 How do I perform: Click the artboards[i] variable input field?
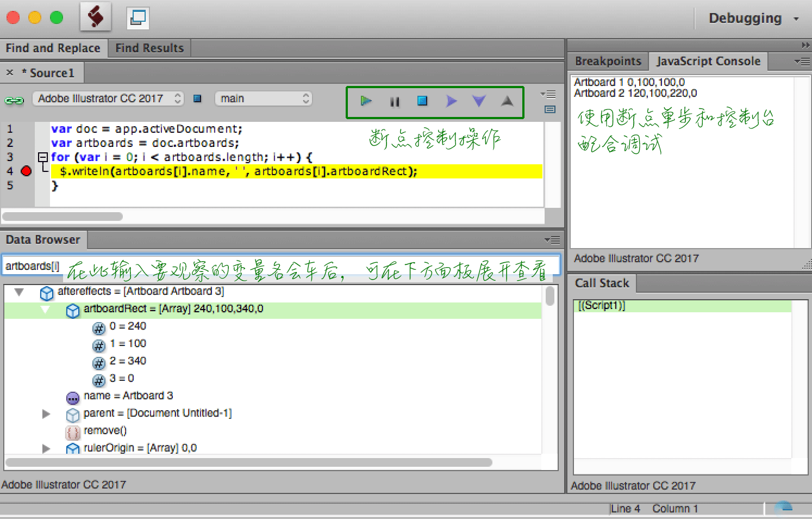click(280, 266)
